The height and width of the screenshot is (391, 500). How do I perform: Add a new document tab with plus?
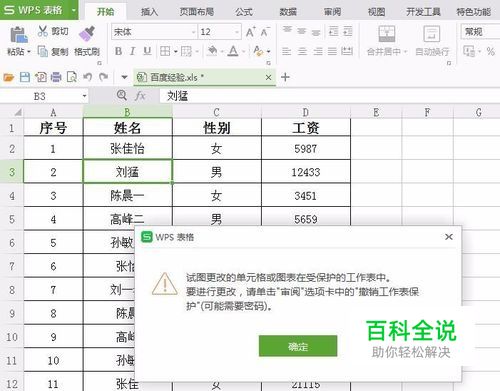[x=285, y=77]
